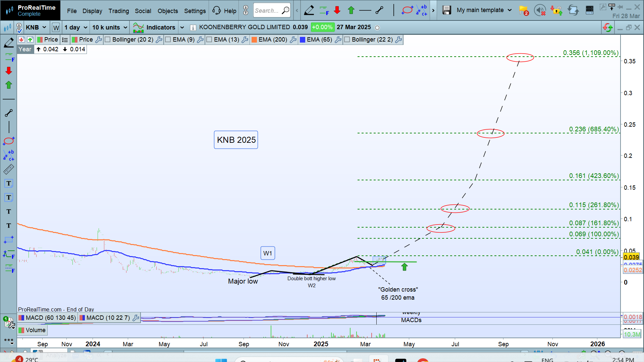
Task: Click the red down arrow tool in left sidebar
Action: pyautogui.click(x=9, y=70)
